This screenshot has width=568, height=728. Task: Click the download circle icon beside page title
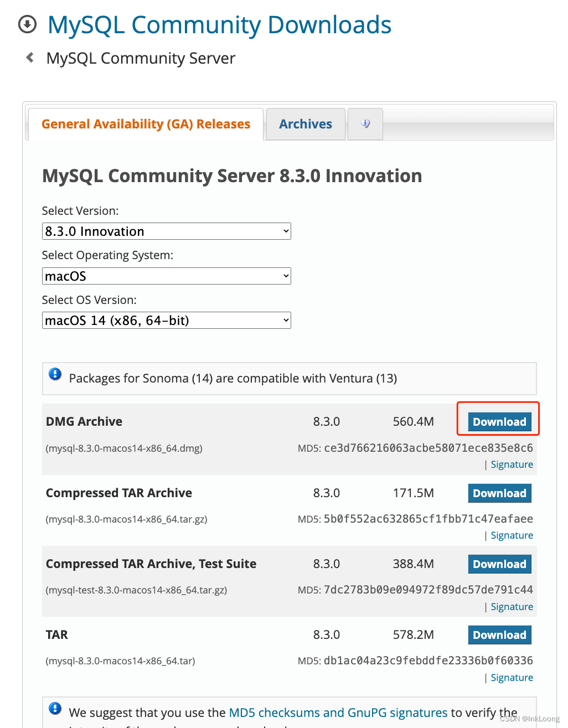(x=27, y=25)
